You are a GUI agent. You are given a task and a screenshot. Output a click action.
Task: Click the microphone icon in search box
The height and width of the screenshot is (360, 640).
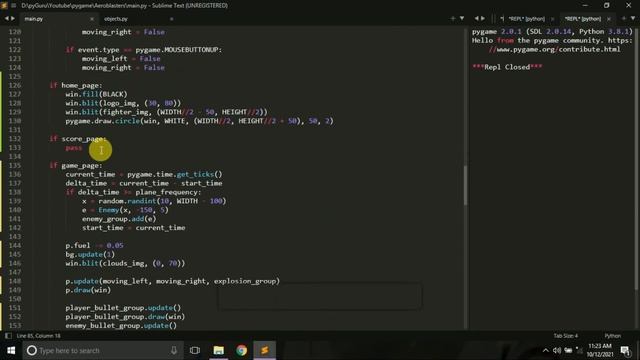tap(174, 350)
